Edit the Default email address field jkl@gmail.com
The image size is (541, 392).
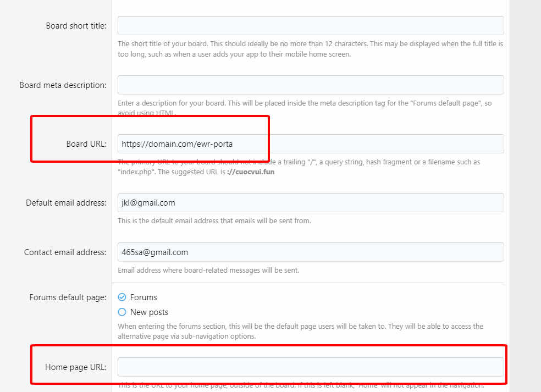[x=311, y=203]
